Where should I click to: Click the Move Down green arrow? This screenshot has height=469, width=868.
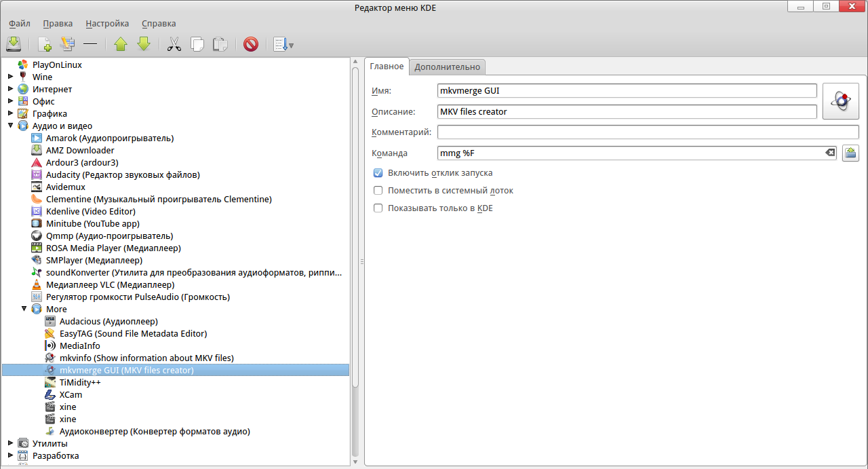143,44
